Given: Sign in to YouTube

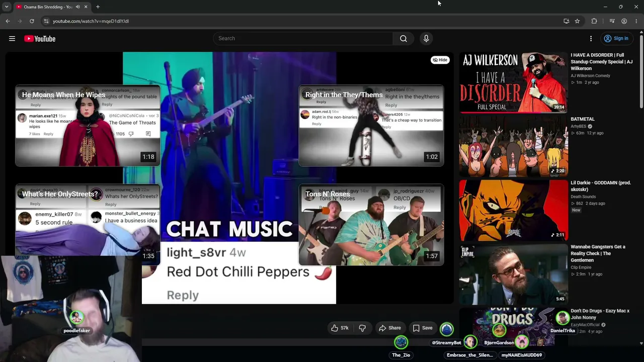Looking at the screenshot, I should coord(616,39).
